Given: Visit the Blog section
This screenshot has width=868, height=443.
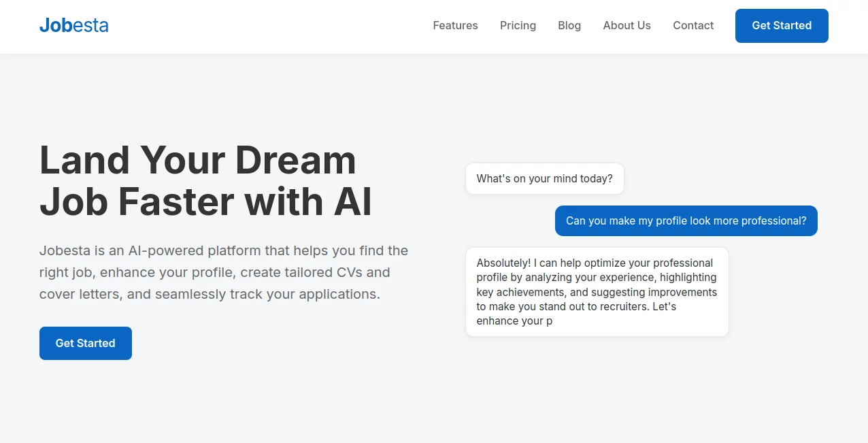Looking at the screenshot, I should (569, 25).
